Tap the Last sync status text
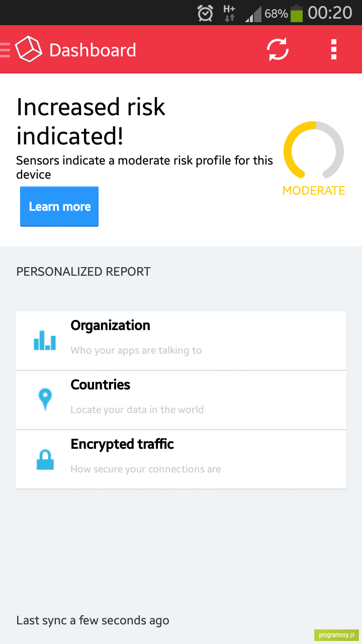 (93, 620)
